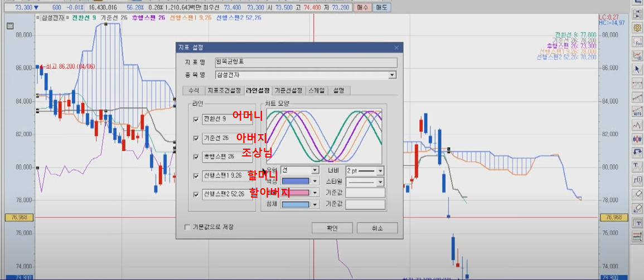Click the light blue 침체 color swatch
This screenshot has height=280, width=644.
click(296, 204)
